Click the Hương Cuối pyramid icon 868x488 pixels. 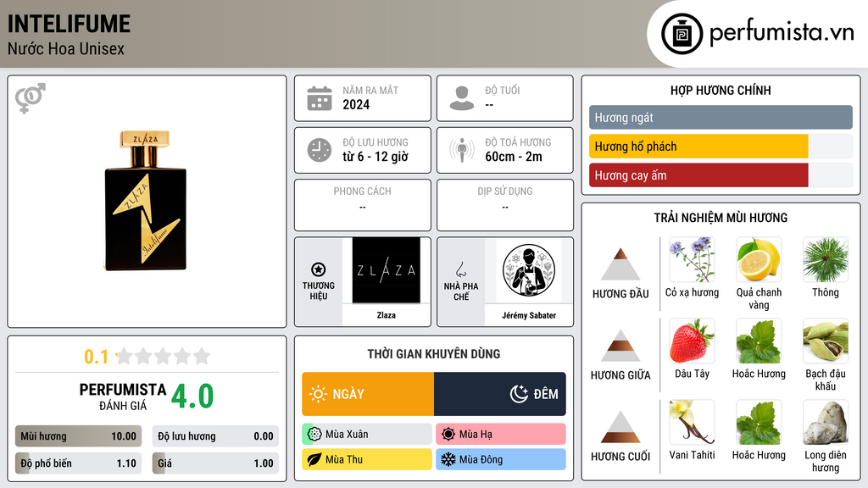(x=620, y=427)
